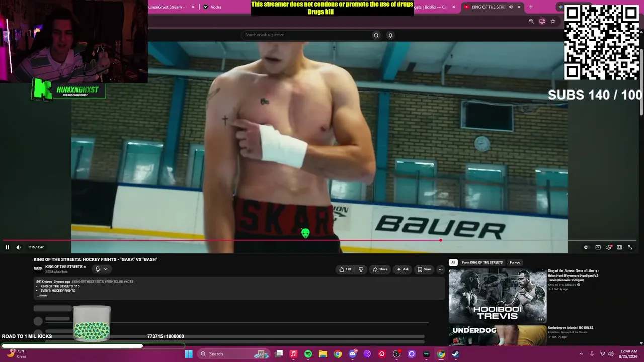The image size is (644, 362).
Task: Share the video via the Share button
Action: click(x=380, y=269)
